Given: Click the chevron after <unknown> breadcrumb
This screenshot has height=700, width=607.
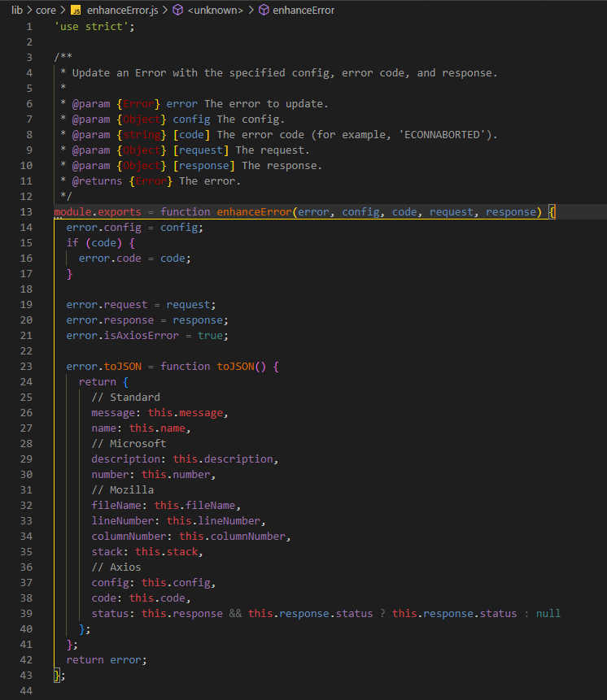Looking at the screenshot, I should point(251,11).
